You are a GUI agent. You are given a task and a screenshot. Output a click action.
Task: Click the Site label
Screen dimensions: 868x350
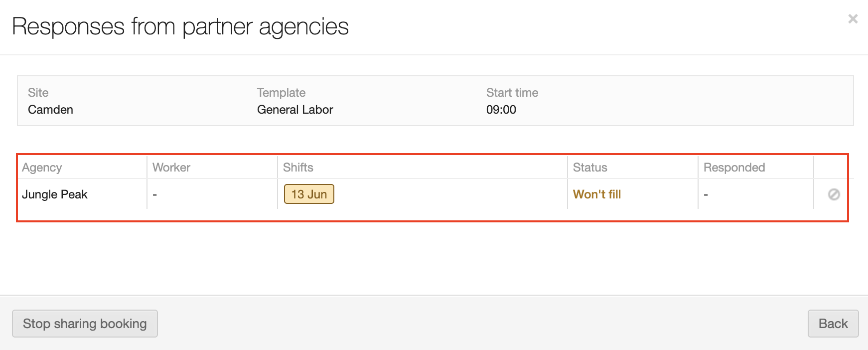[x=38, y=93]
